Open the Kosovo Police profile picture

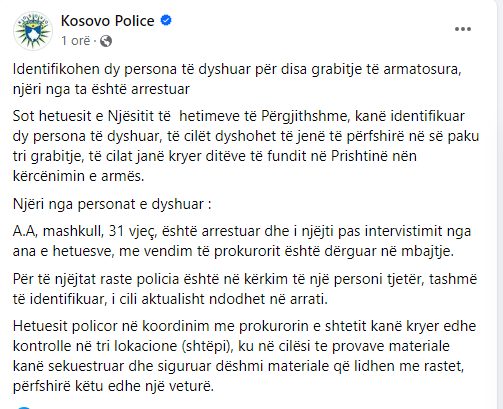[33, 31]
